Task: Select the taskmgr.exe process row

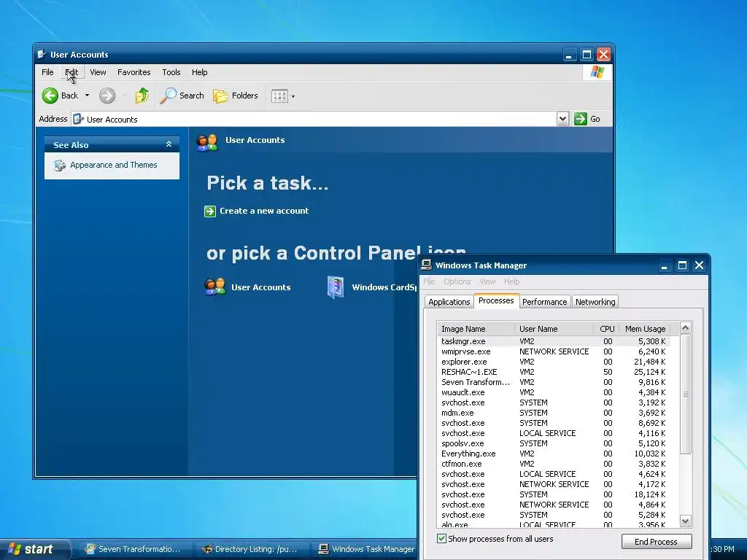Action: [554, 341]
